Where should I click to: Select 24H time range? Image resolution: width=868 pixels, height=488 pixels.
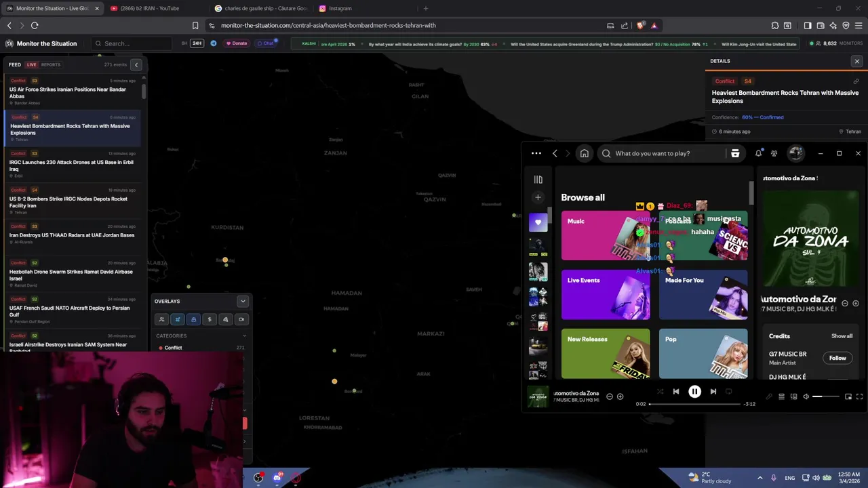pyautogui.click(x=197, y=43)
